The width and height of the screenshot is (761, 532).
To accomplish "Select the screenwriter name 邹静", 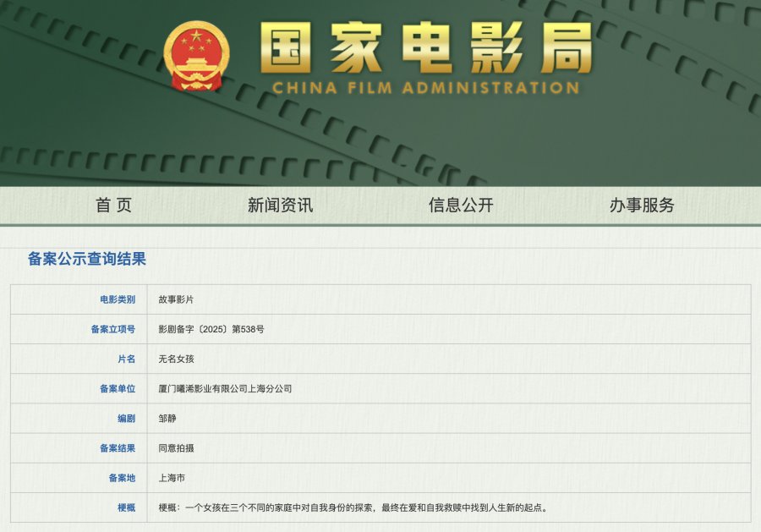I will coord(167,419).
